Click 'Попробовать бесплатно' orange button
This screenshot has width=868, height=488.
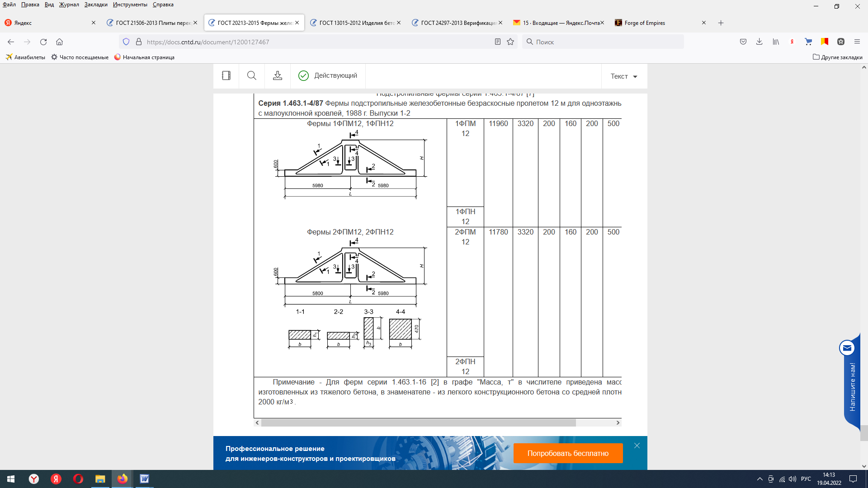(568, 453)
